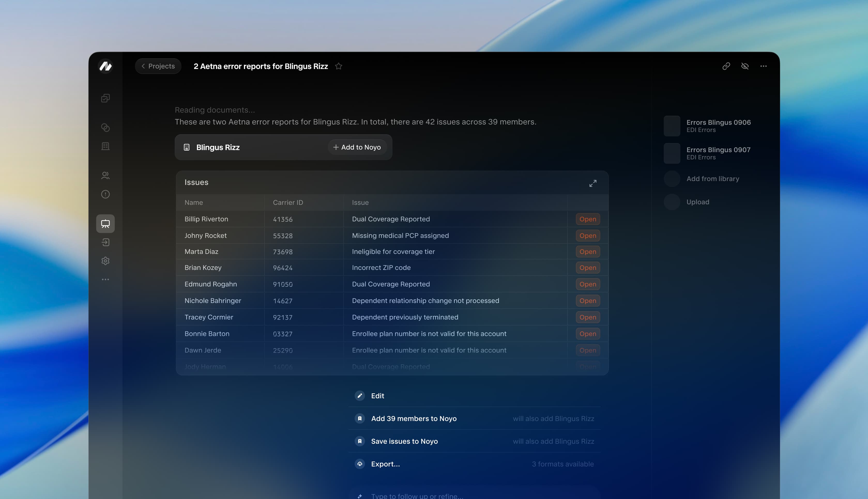Click Dependent relationship change not processed issue
868x499 pixels.
point(425,301)
